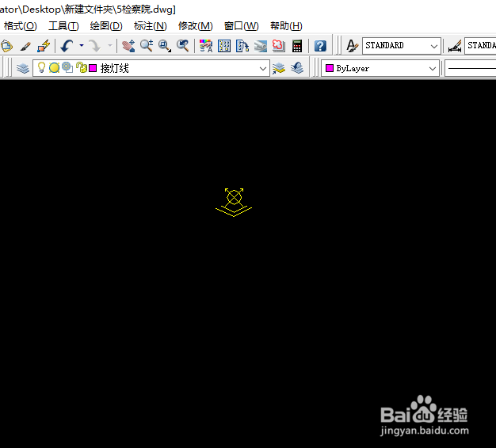Open the 工具(T) menu
The height and width of the screenshot is (448, 496).
click(63, 26)
